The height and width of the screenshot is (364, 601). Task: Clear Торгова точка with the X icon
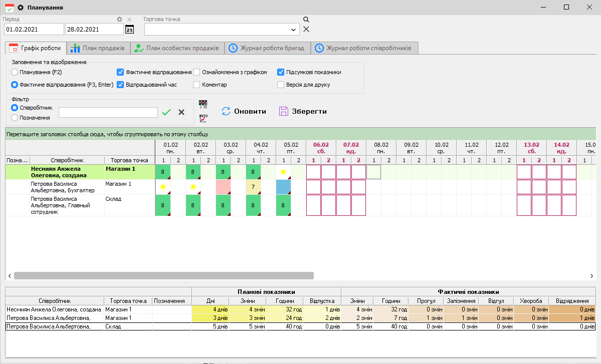point(306,29)
